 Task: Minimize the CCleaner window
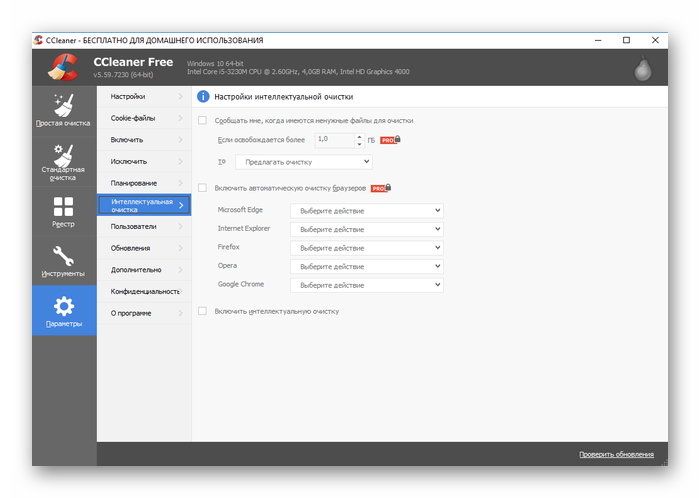[598, 40]
